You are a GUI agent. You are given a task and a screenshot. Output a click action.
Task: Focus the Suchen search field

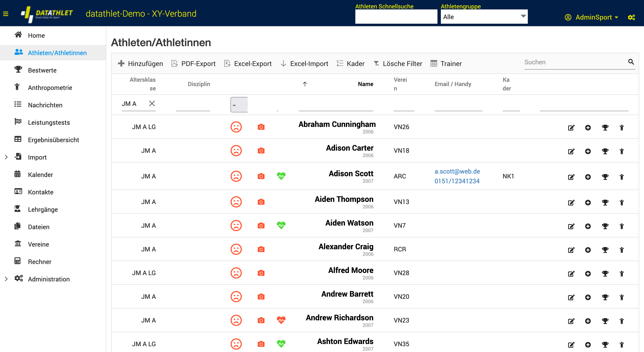[575, 62]
